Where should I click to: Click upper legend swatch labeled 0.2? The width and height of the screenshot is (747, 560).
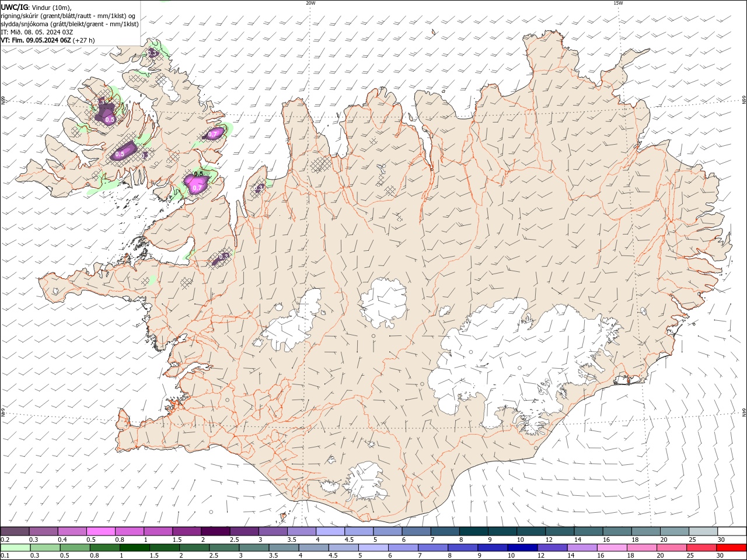(x=15, y=531)
